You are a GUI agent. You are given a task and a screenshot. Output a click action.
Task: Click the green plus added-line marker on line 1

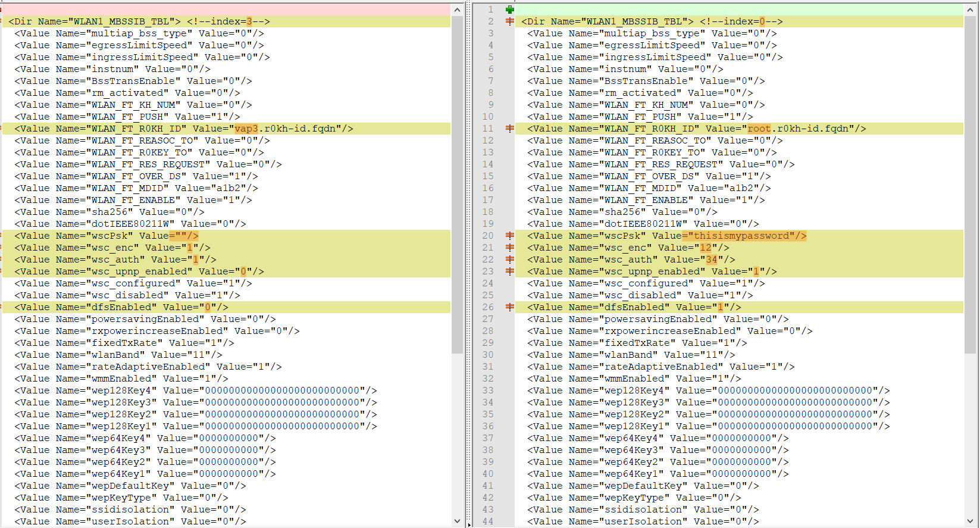[509, 10]
